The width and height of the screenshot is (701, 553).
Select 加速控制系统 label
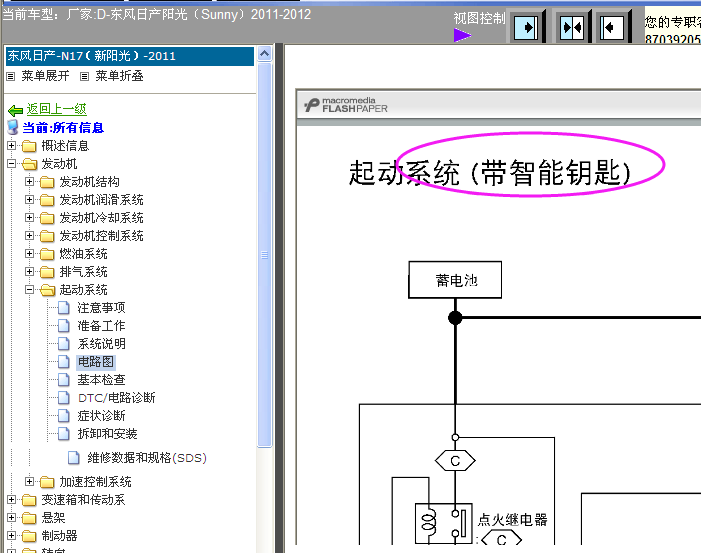[x=95, y=481]
